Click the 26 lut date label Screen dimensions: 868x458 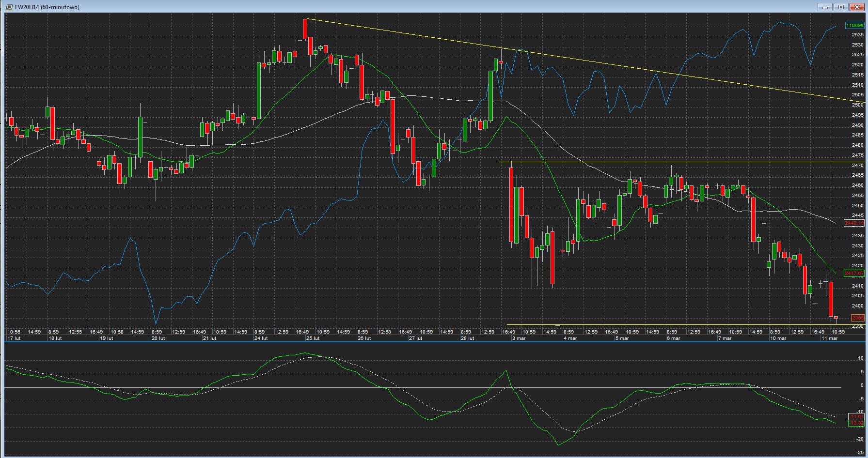point(364,338)
